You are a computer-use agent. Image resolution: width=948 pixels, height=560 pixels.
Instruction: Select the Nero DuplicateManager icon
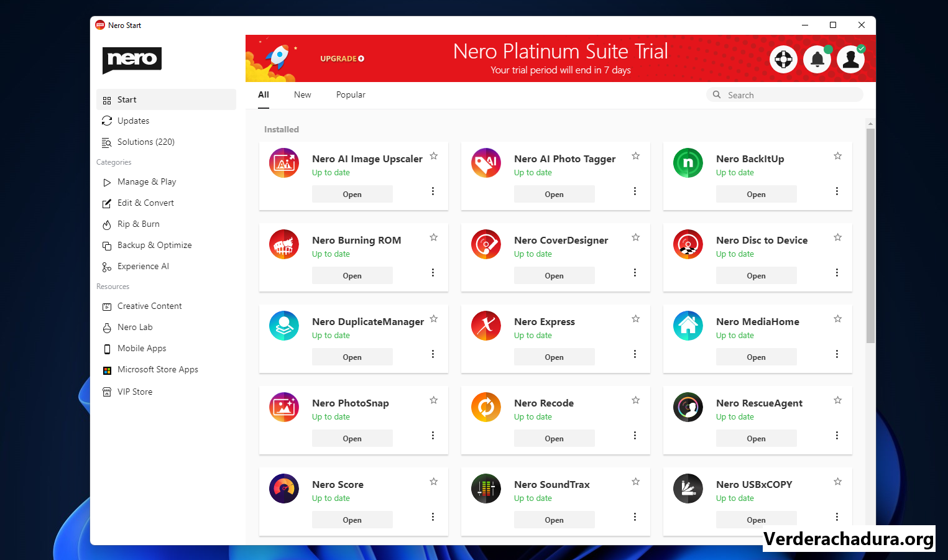coord(284,326)
